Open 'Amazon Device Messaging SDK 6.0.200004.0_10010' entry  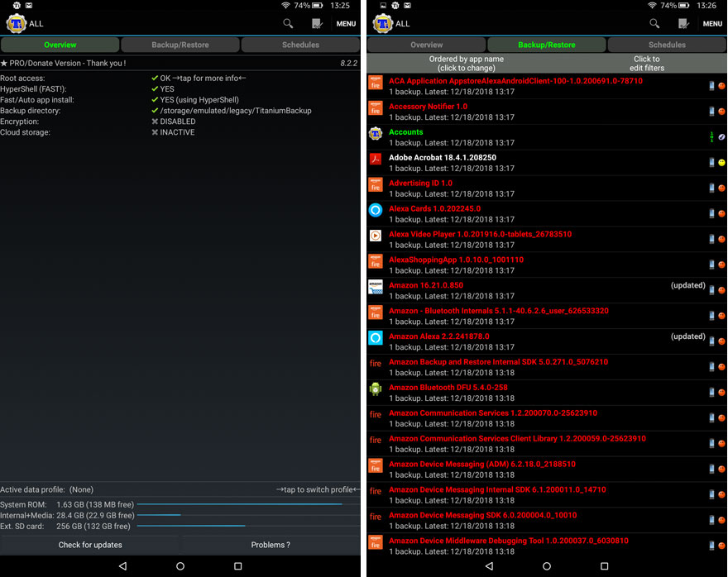point(547,520)
